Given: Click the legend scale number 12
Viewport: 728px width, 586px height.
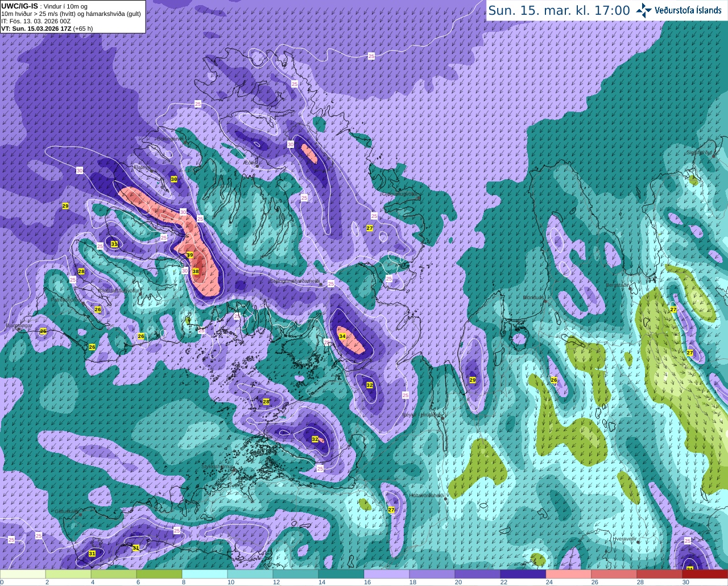Looking at the screenshot, I should (276, 582).
